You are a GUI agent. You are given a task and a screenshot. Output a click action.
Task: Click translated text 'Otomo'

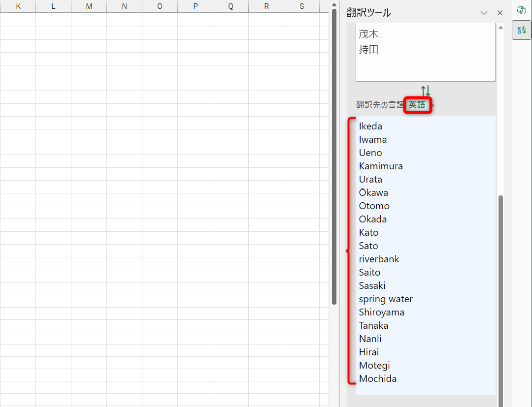[374, 206]
